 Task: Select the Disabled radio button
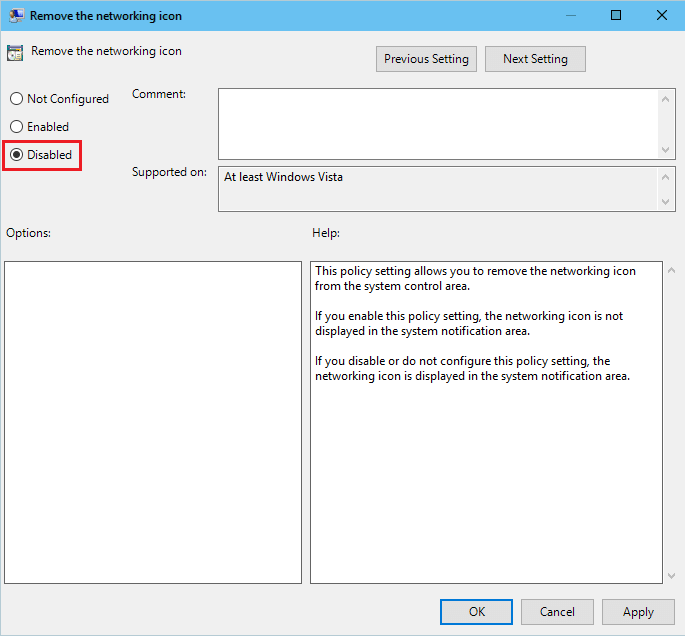pyautogui.click(x=17, y=155)
